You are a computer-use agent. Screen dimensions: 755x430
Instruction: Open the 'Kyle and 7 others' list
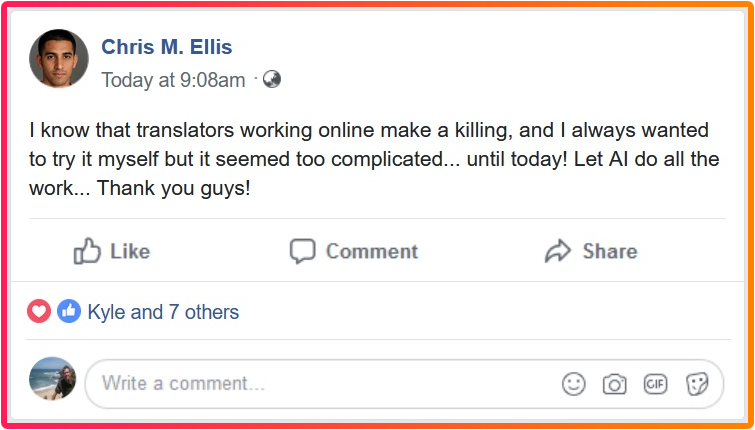(x=163, y=312)
